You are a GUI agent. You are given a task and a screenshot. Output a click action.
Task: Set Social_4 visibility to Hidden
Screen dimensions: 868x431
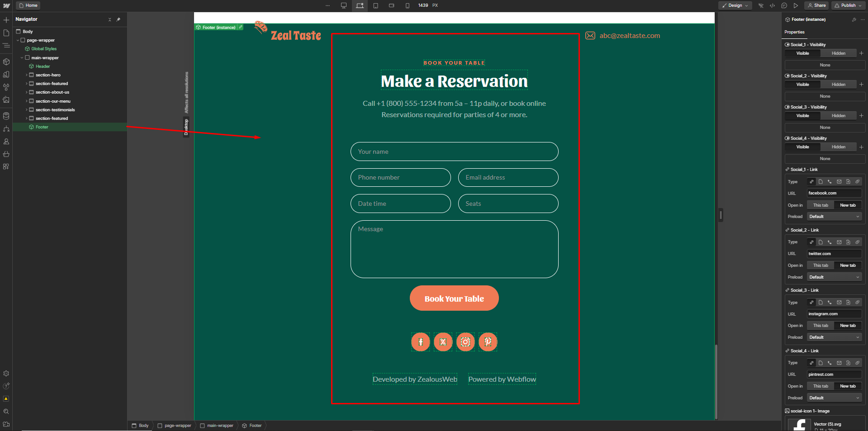tap(838, 147)
